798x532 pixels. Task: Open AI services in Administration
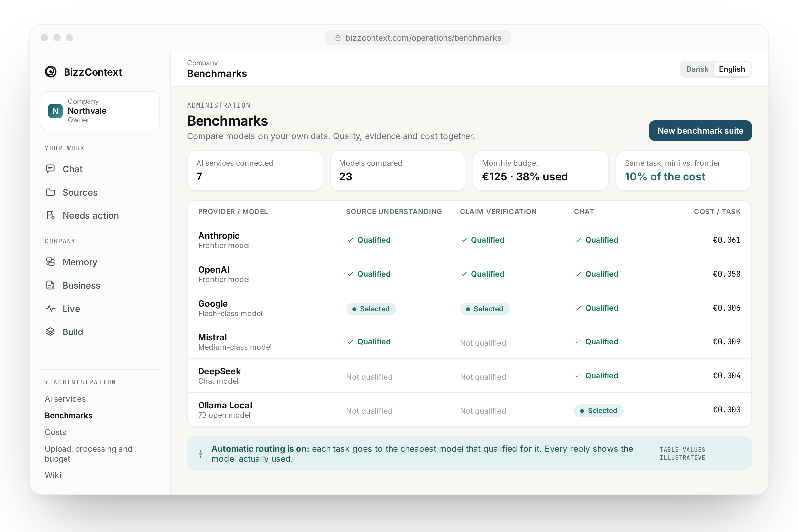tap(65, 399)
